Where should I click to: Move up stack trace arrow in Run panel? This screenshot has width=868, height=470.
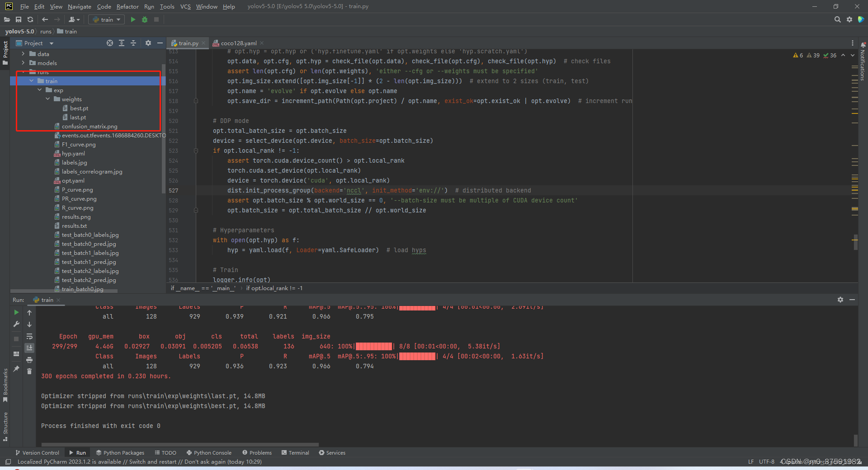(29, 312)
